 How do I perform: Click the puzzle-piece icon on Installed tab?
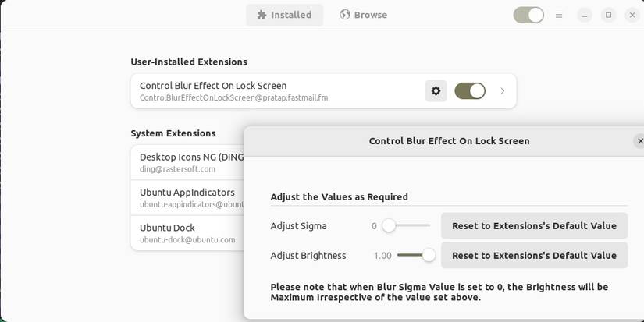tap(262, 15)
